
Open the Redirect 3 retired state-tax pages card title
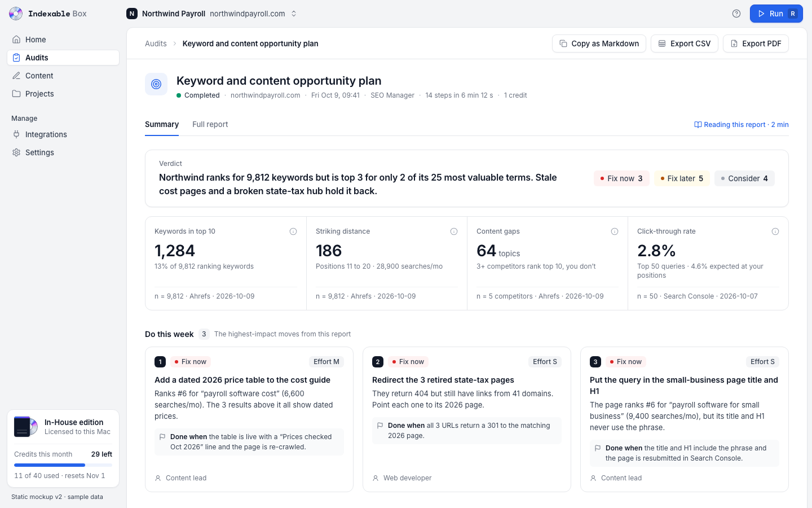coord(443,380)
